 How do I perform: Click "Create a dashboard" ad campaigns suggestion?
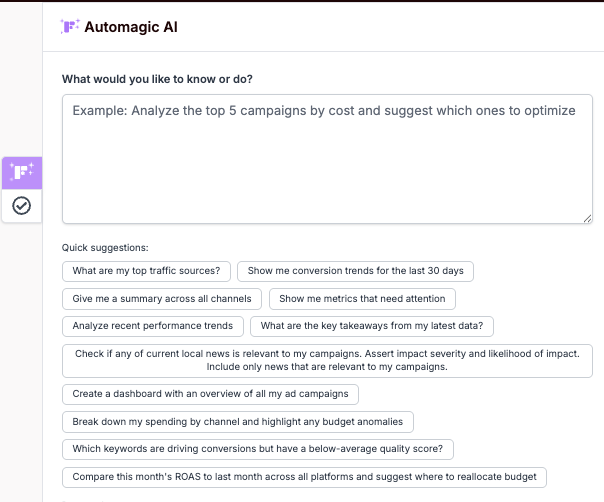pyautogui.click(x=210, y=394)
